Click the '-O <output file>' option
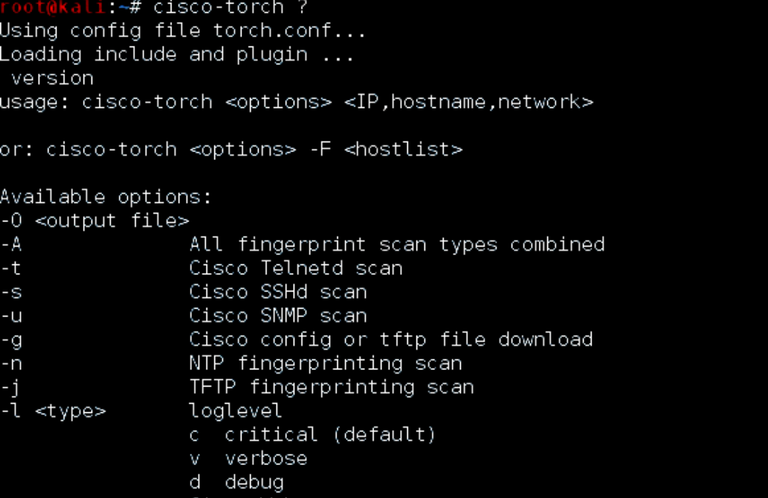Screen dimensions: 768x498 coord(95,220)
